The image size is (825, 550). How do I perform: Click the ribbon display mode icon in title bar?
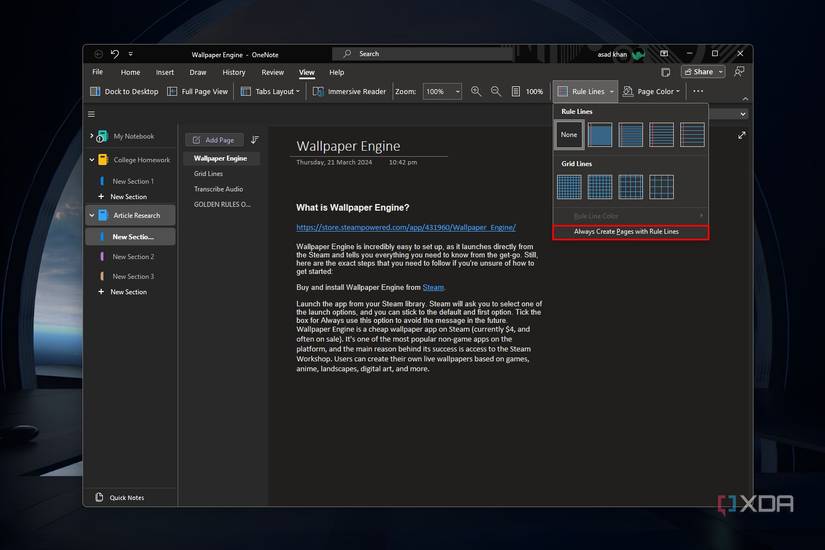pyautogui.click(x=664, y=54)
